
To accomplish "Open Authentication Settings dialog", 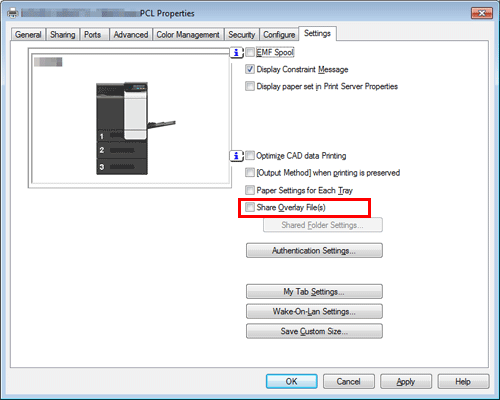I will [314, 250].
